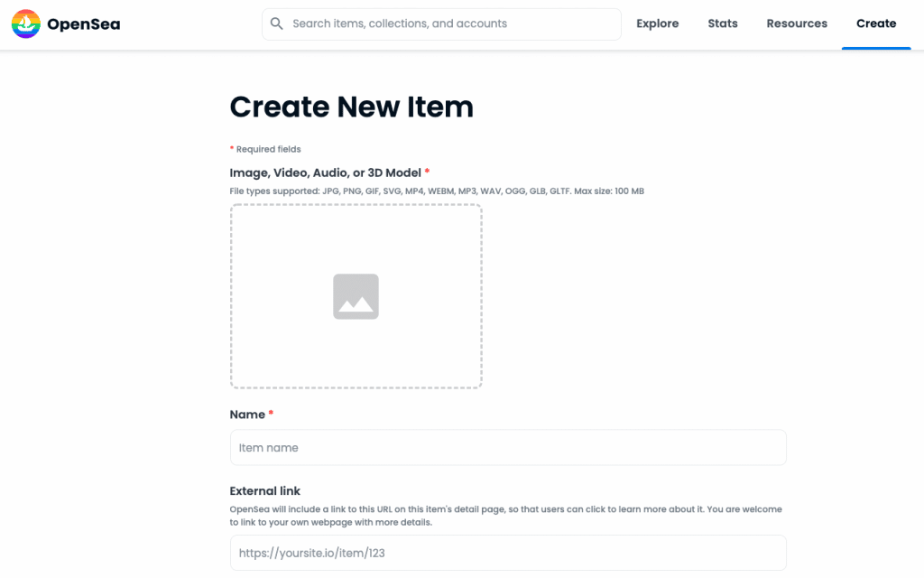Click the Item name input field
The height and width of the screenshot is (578, 924).
pos(508,448)
